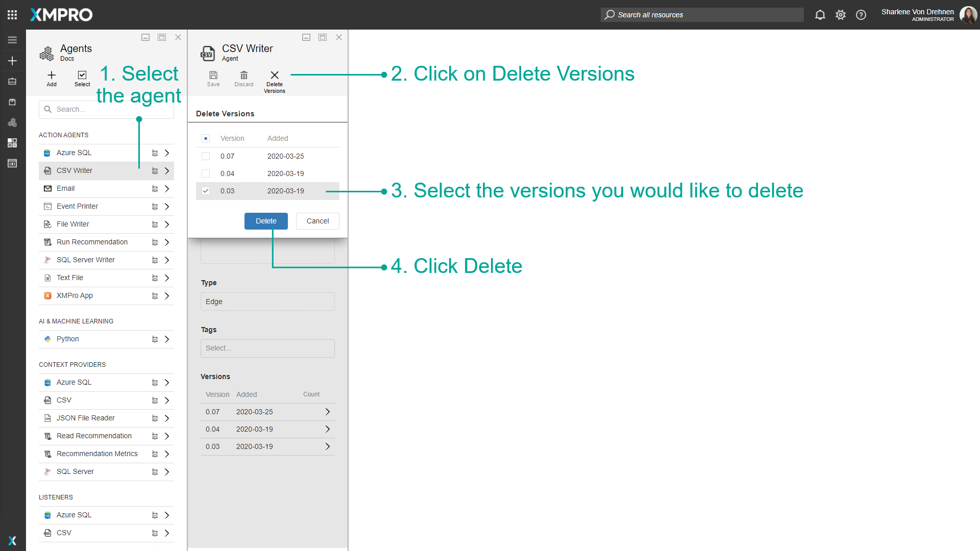Click the user avatar of Sharlene Von Drehnen

968,15
